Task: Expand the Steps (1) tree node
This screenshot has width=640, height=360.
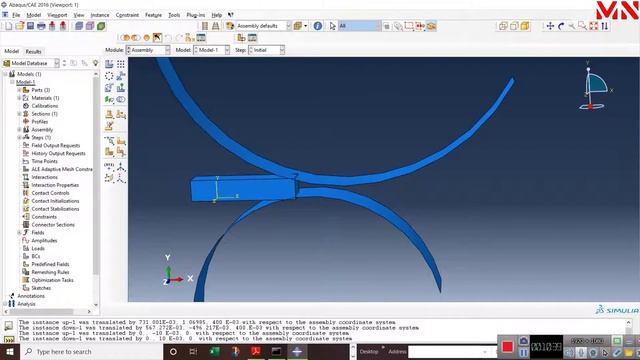Action: [x=19, y=138]
